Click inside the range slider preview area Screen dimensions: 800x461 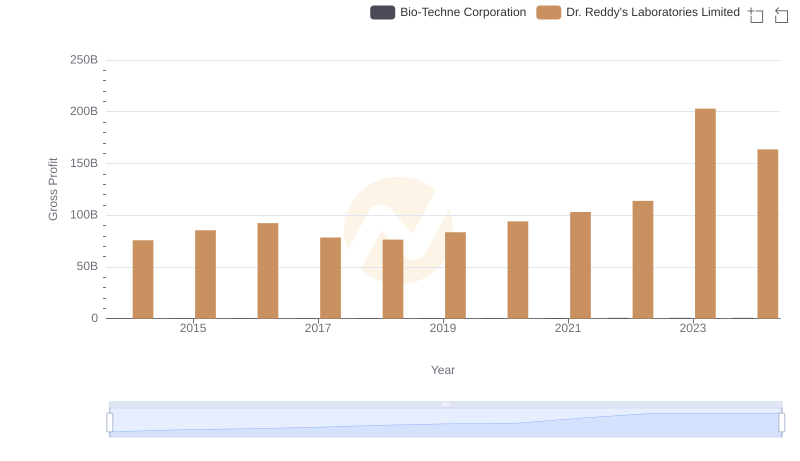(445, 423)
